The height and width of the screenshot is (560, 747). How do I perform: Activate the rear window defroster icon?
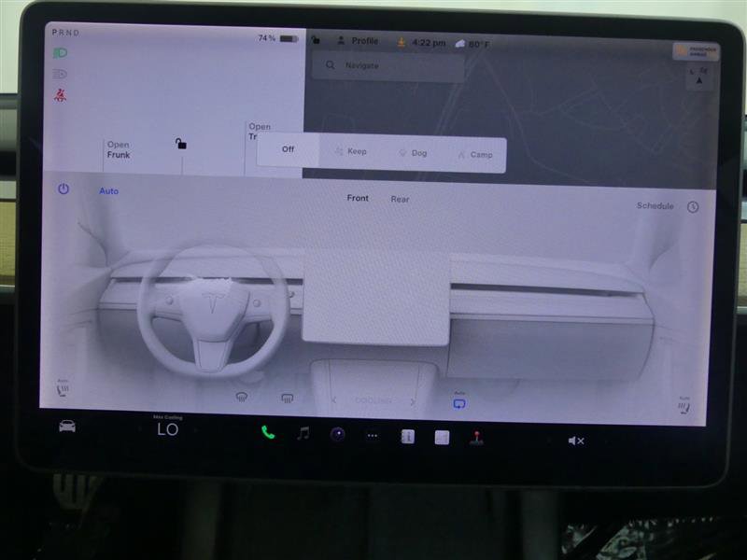coord(286,398)
